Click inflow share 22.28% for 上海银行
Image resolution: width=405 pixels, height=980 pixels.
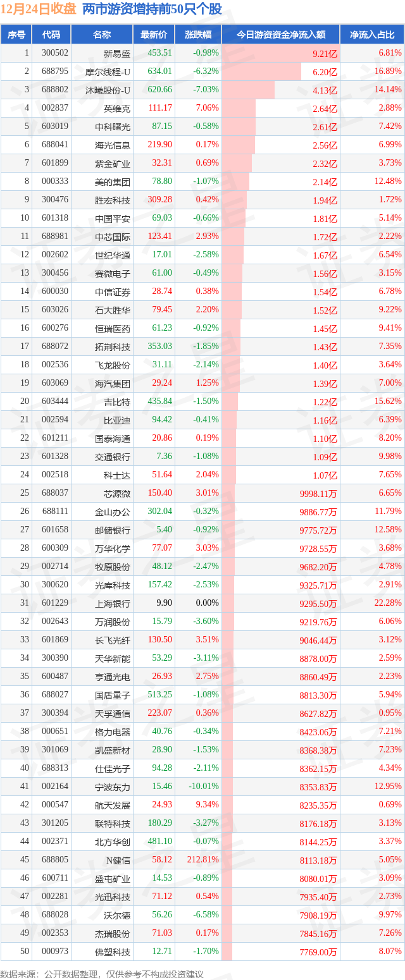[x=388, y=603]
